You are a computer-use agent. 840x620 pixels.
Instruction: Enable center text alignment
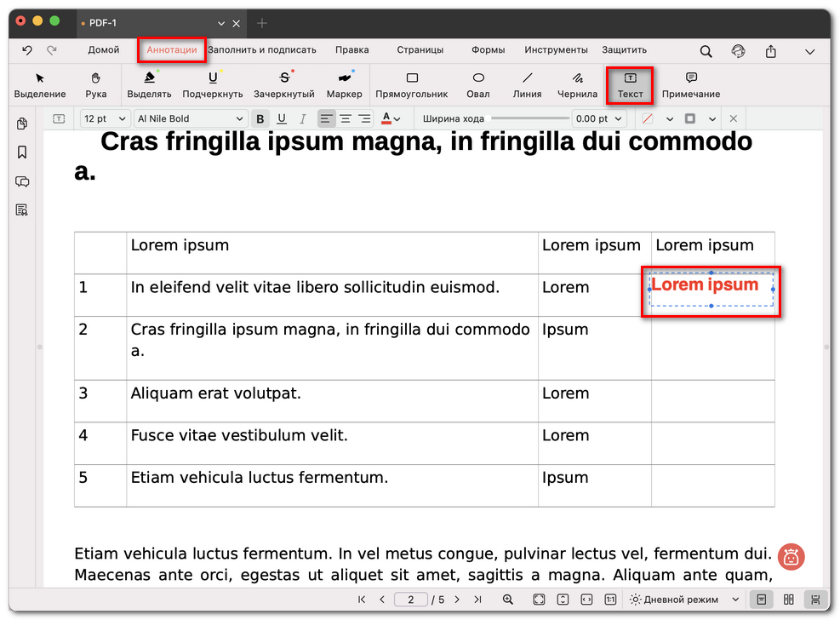coord(346,119)
